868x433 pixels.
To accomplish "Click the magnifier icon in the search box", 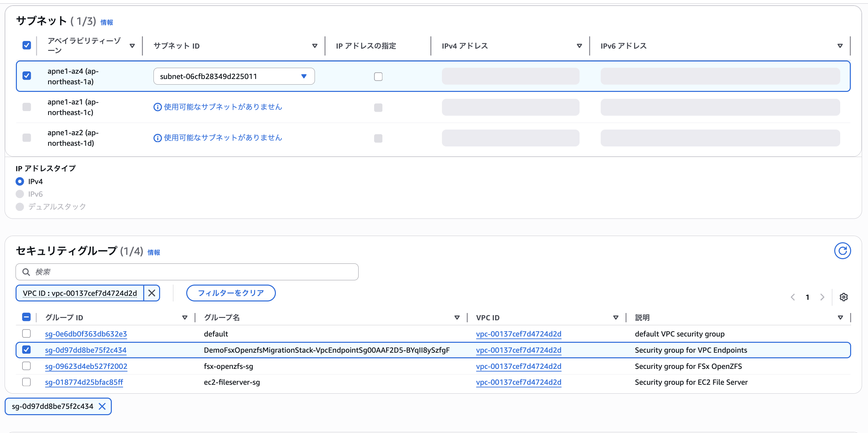I will pos(26,271).
